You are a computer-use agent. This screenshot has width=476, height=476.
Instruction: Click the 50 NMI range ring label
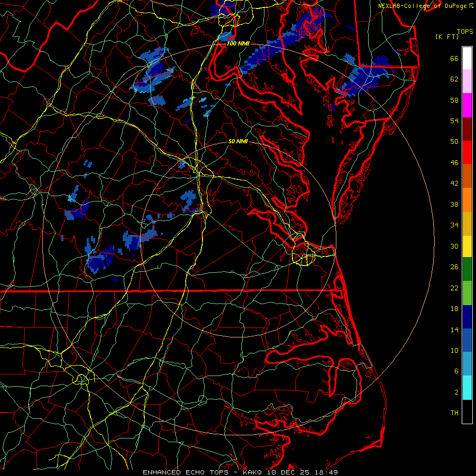pos(238,141)
